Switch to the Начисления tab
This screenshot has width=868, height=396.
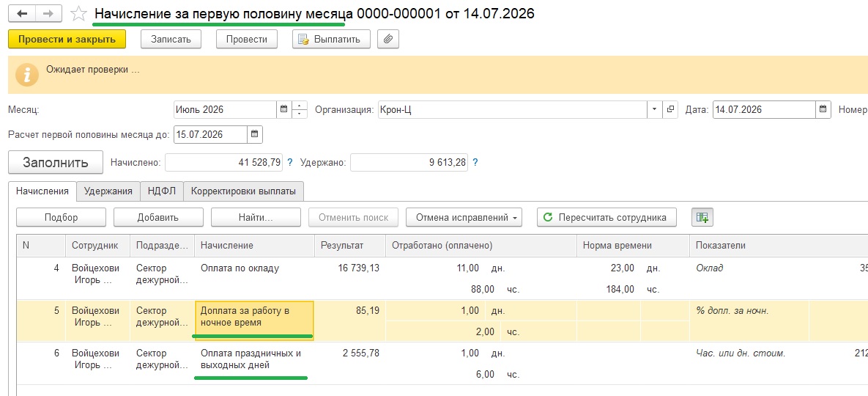coord(42,191)
